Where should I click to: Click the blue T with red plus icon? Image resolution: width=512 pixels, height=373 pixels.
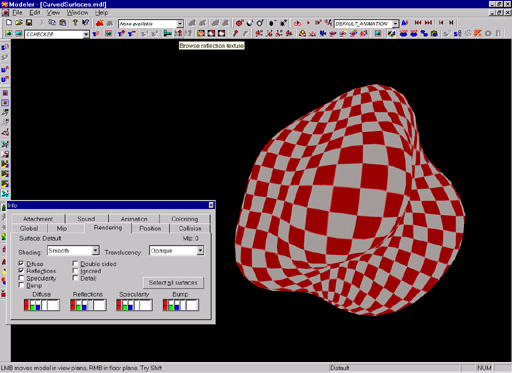[121, 33]
